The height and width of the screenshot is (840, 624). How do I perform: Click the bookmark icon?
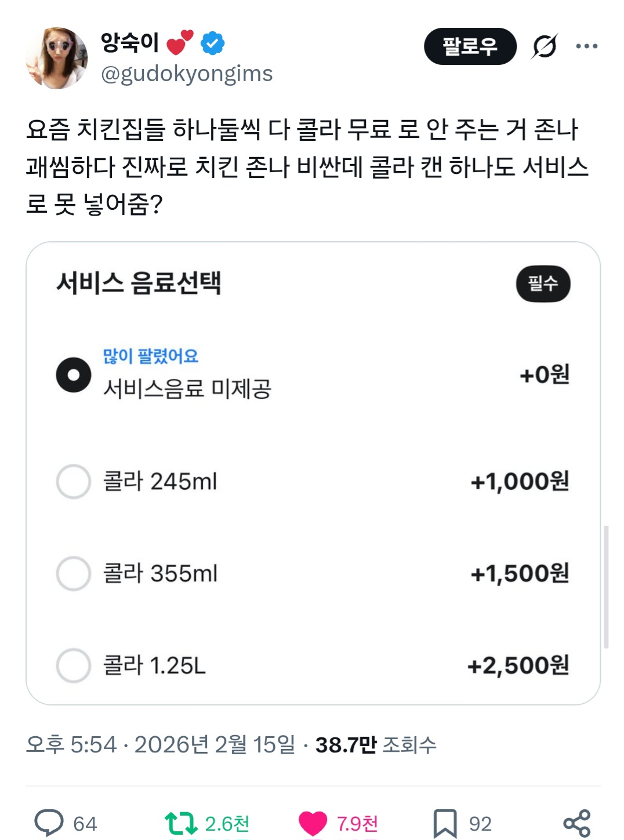click(445, 823)
